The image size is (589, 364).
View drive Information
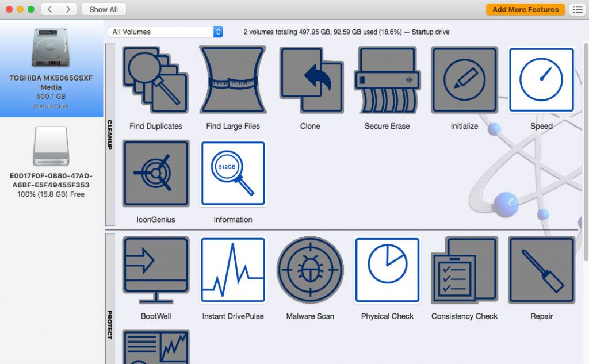(232, 173)
